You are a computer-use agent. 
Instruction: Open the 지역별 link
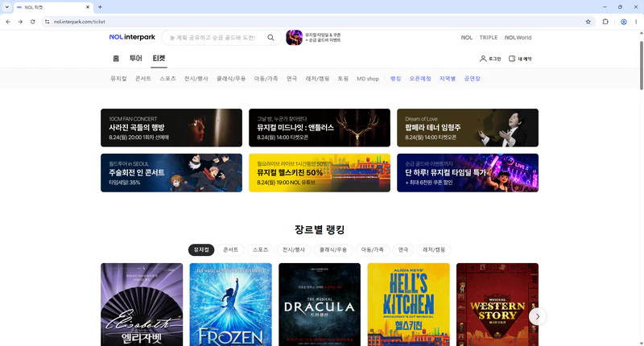(448, 78)
